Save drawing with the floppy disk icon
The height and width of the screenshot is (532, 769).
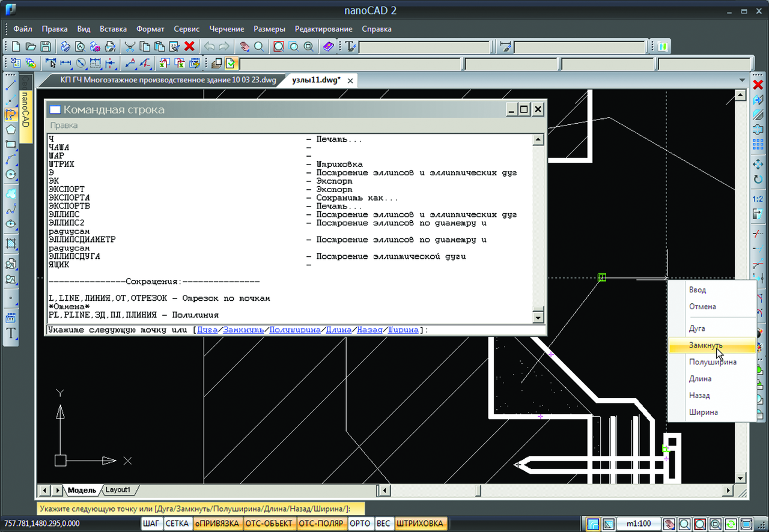pos(46,46)
